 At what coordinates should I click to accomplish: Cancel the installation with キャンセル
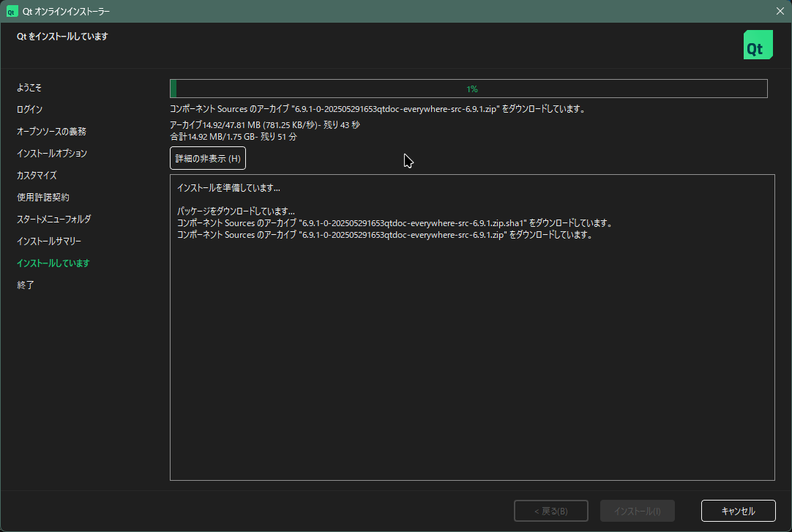738,511
